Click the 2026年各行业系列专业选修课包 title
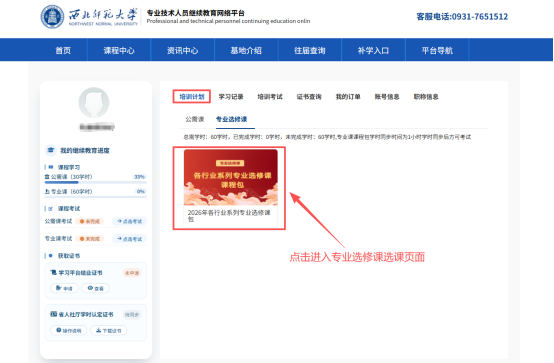This screenshot has width=554, height=363. [229, 216]
